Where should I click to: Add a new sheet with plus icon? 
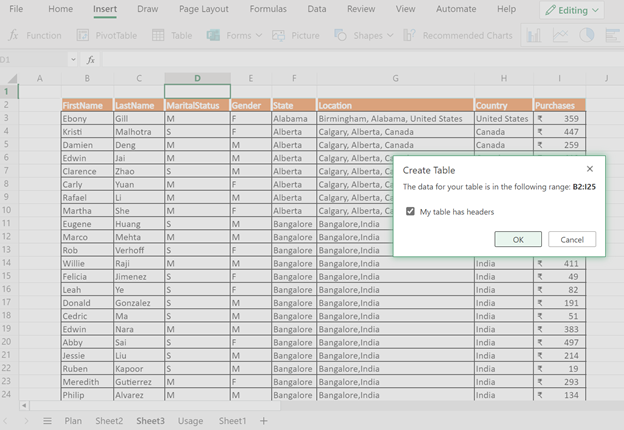click(x=263, y=420)
